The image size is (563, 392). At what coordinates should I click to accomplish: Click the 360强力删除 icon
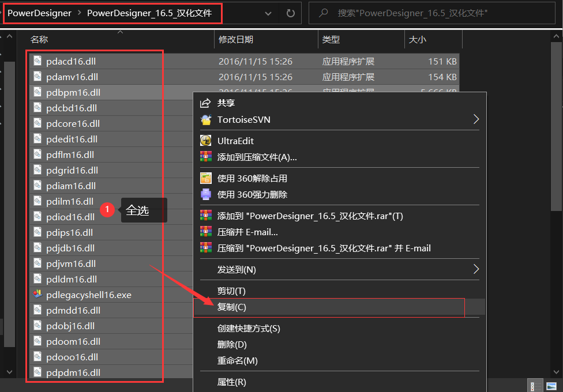(x=205, y=194)
